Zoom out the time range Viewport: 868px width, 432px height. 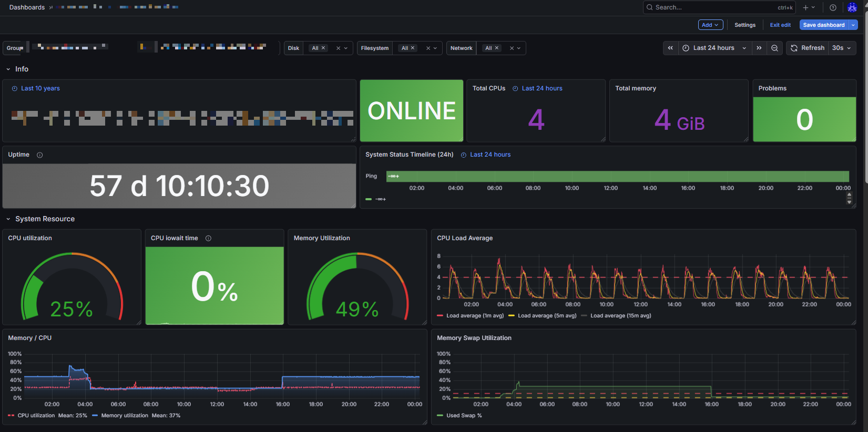coord(774,48)
